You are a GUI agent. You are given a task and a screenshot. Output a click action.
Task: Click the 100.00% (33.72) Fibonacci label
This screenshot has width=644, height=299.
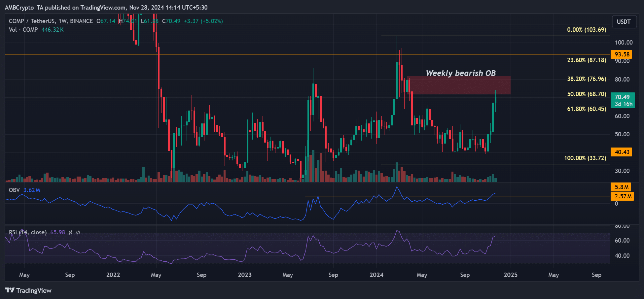tap(585, 158)
